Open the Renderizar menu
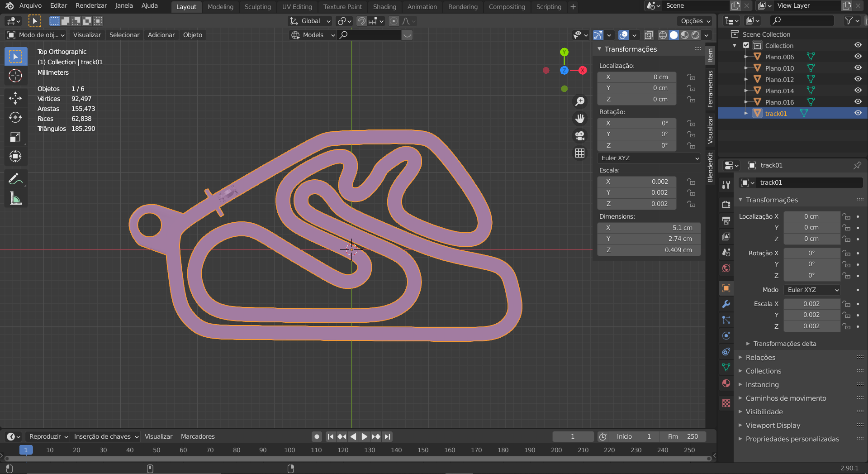This screenshot has height=474, width=868. click(x=91, y=5)
